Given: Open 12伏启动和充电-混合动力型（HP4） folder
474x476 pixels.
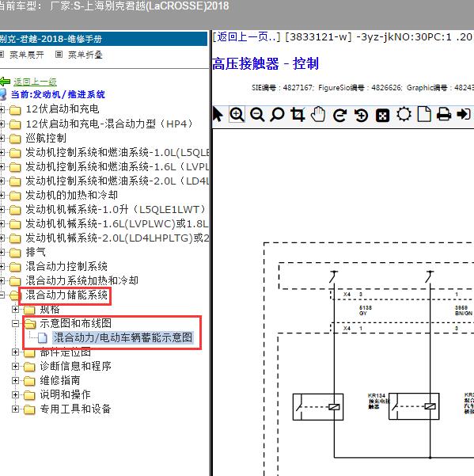Looking at the screenshot, I should click(x=109, y=124).
